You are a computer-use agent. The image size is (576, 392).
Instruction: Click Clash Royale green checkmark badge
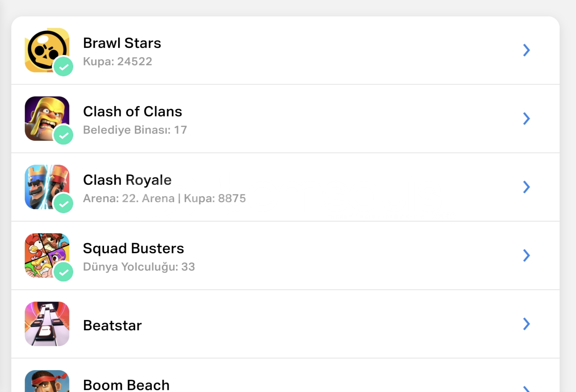point(64,204)
